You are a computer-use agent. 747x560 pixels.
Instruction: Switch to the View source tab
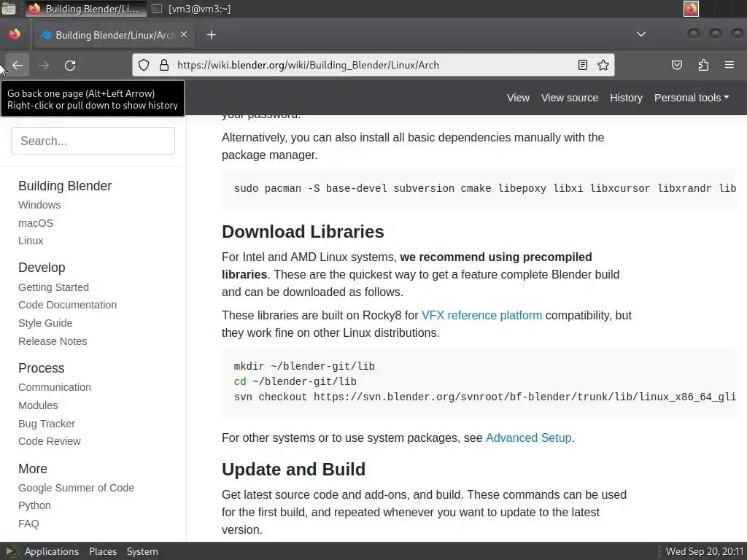click(569, 98)
